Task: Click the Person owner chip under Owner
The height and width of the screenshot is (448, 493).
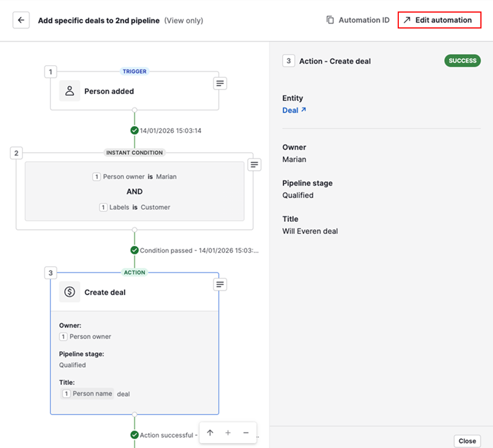Action: 85,336
